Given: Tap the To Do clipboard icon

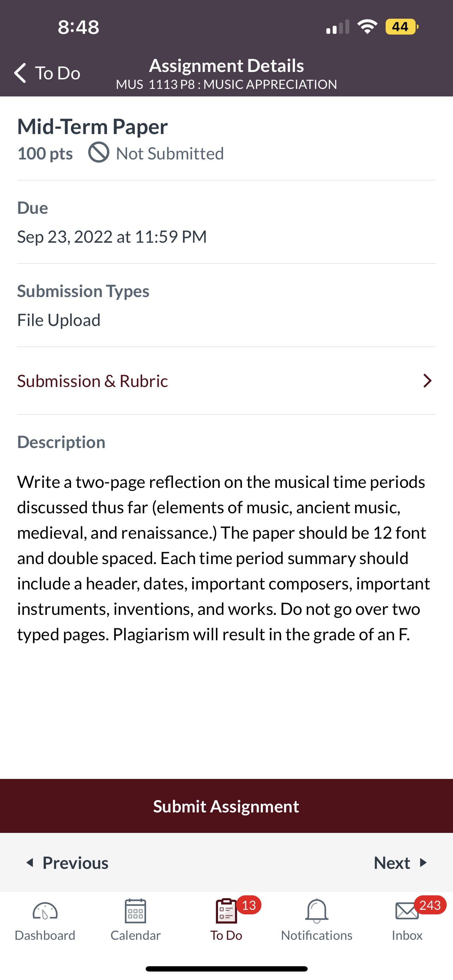Looking at the screenshot, I should 226,911.
